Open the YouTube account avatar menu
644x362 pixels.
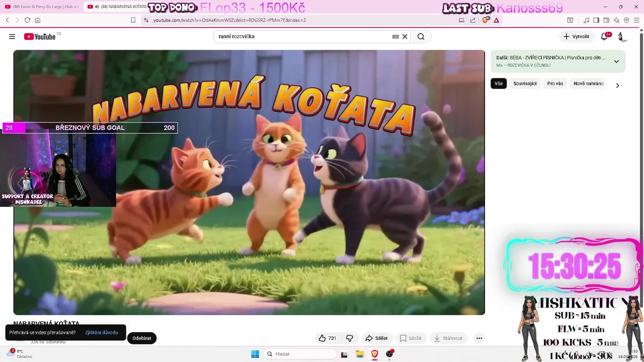point(622,37)
